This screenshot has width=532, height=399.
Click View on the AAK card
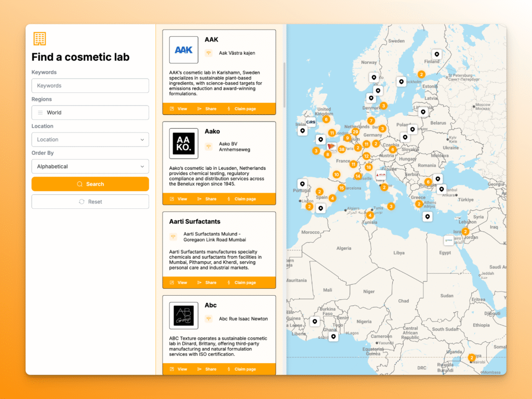178,109
